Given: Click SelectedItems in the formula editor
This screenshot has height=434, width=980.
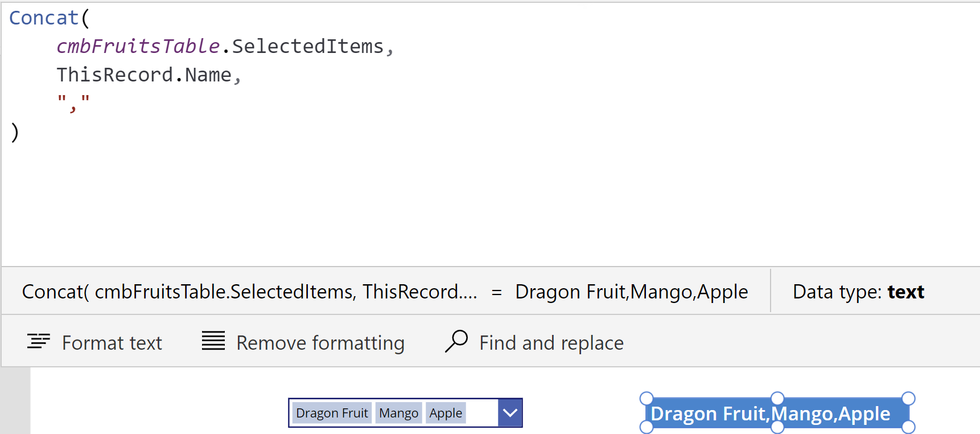Looking at the screenshot, I should tap(308, 47).
